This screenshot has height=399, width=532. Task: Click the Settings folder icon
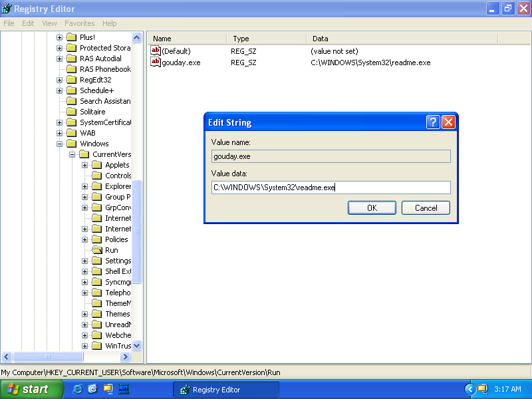coord(97,261)
